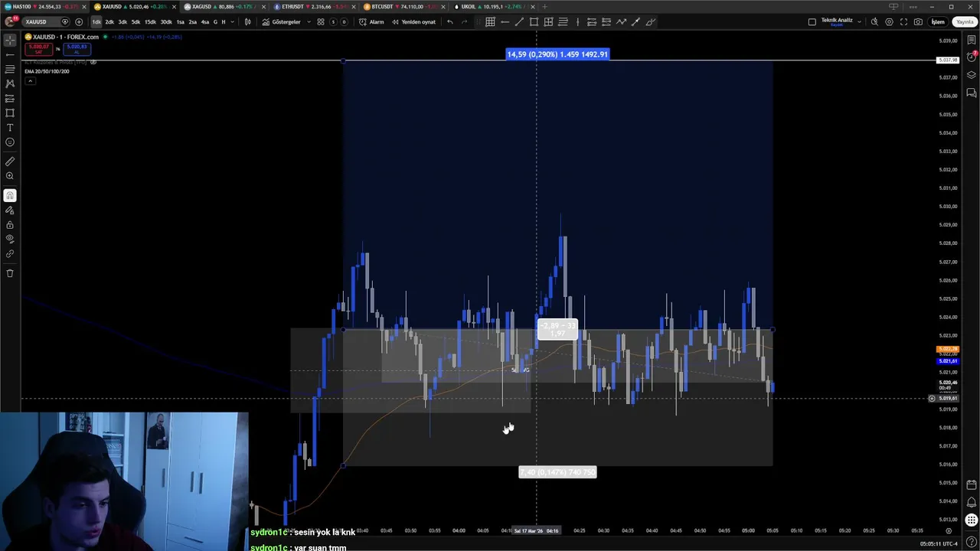
Task: Toggle lock all drawings
Action: 10,225
